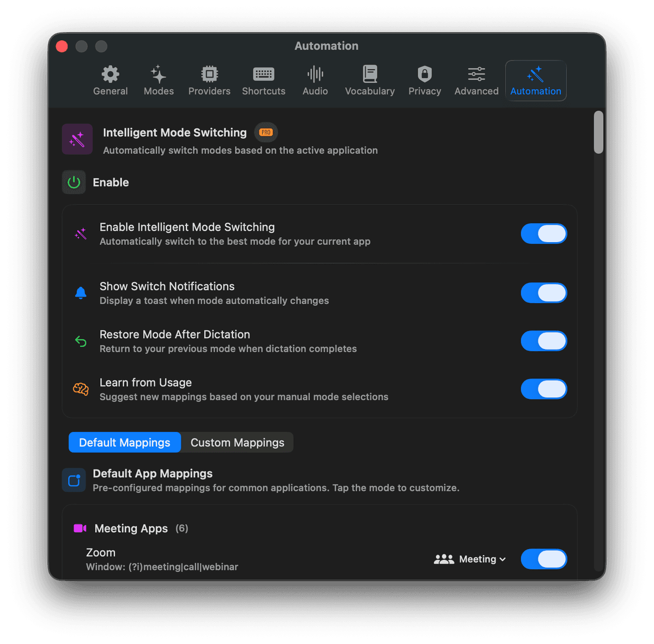Viewport: 654px width, 644px height.
Task: Disable Enable Intelligent Mode Switching
Action: point(543,233)
